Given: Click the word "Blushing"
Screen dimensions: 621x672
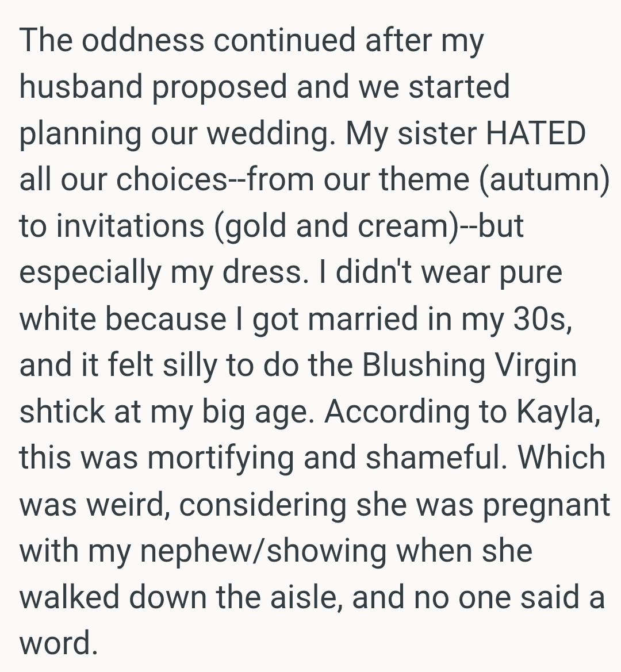Looking at the screenshot, I should [x=424, y=366].
